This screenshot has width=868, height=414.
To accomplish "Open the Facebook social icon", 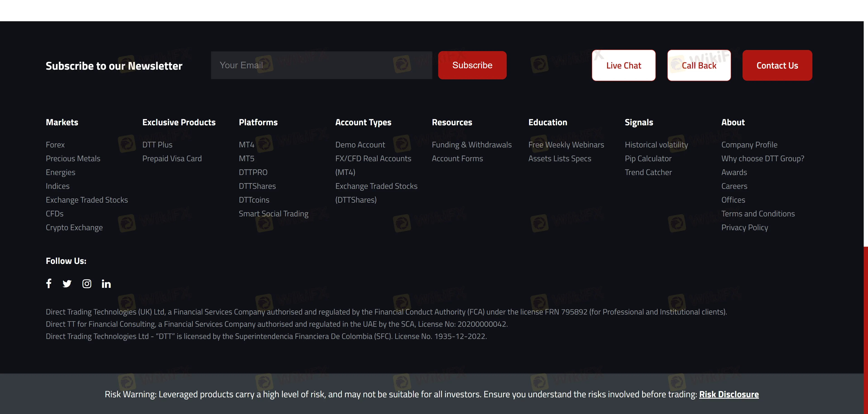I will coord(49,284).
